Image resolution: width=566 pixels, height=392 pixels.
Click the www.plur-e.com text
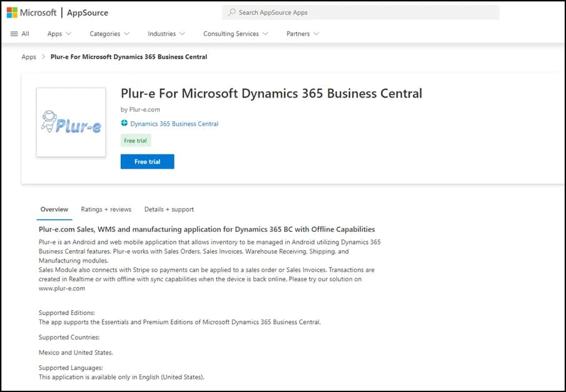62,288
